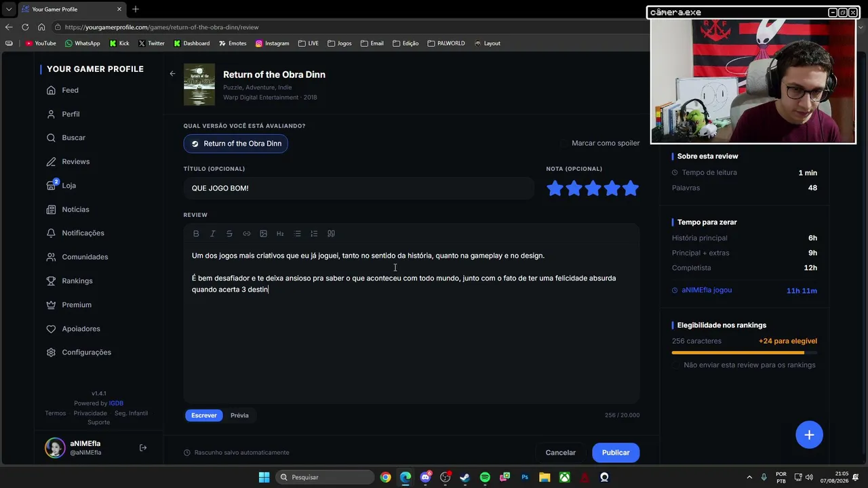Image resolution: width=868 pixels, height=488 pixels.
Task: Set rating to three stars
Action: (x=593, y=188)
